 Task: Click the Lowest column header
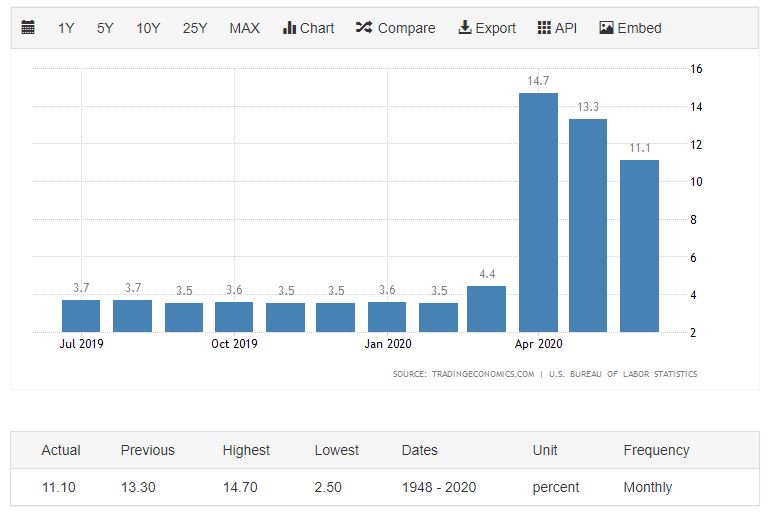click(337, 450)
